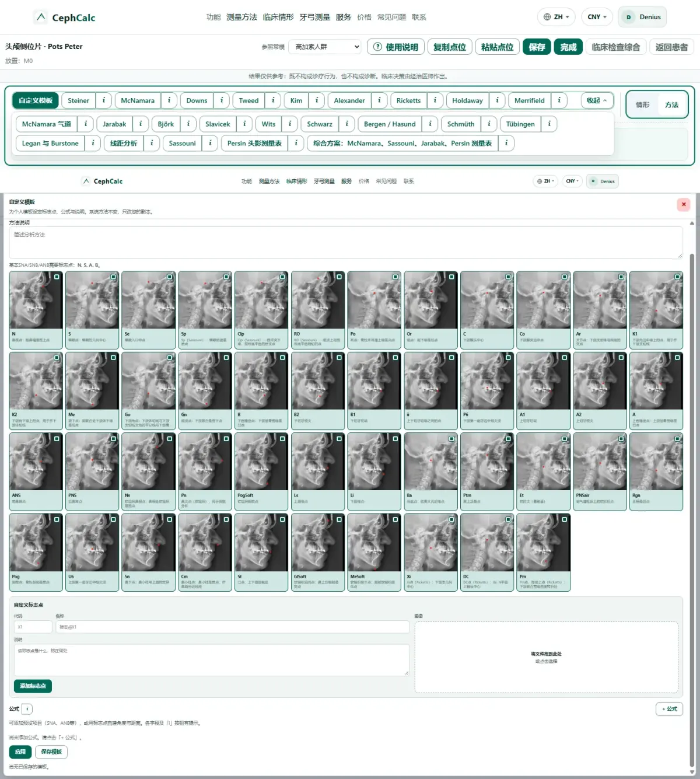This screenshot has height=779, width=700.
Task: Open info for the Steiner method
Action: [x=104, y=100]
